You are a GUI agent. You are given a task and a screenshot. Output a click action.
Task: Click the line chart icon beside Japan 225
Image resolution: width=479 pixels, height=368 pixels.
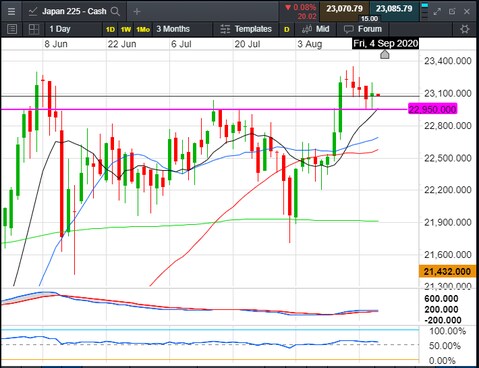coord(33,12)
